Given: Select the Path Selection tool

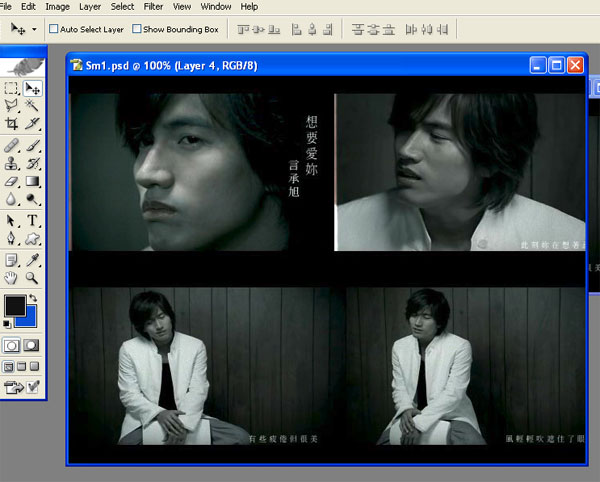Looking at the screenshot, I should [x=11, y=221].
